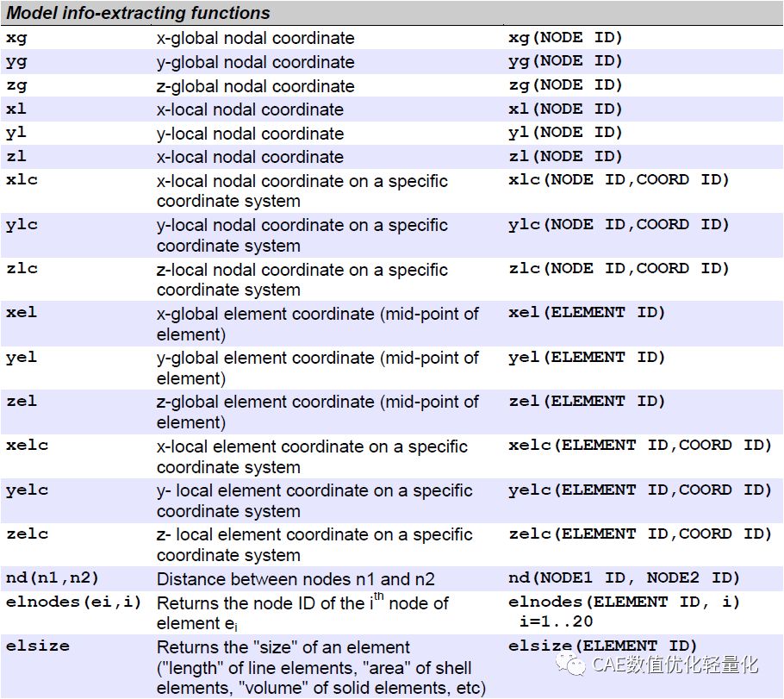The width and height of the screenshot is (784, 699).
Task: Click the syntax cell "elsize(ELEMENT ID)"
Action: pos(602,646)
